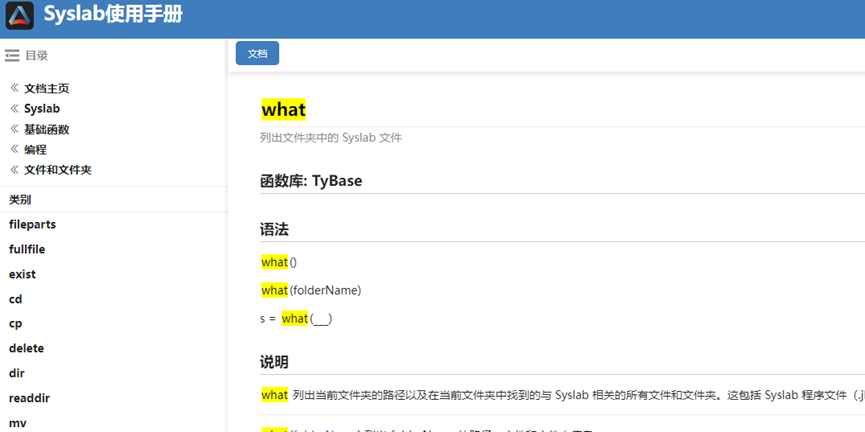Click the back chevron beside 文档主页
This screenshot has height=432, width=865.
14,88
